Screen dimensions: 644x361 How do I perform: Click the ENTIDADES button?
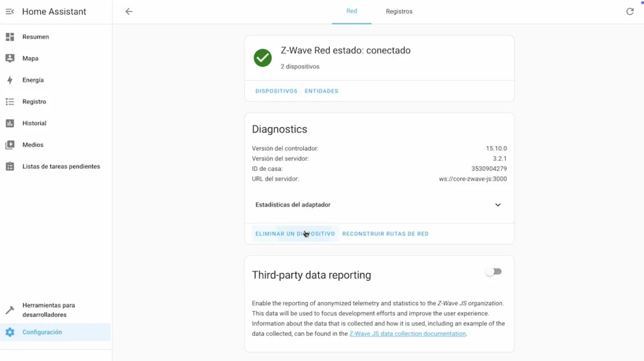321,91
